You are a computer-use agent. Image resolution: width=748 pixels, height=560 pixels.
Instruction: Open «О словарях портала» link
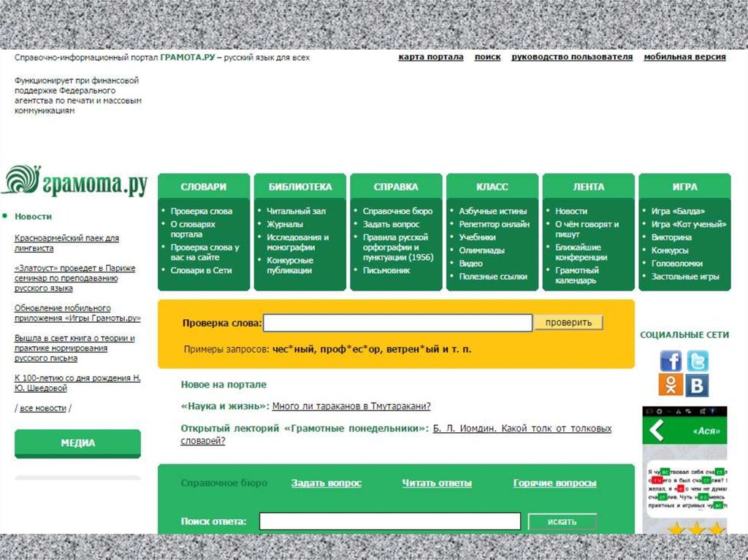point(193,229)
